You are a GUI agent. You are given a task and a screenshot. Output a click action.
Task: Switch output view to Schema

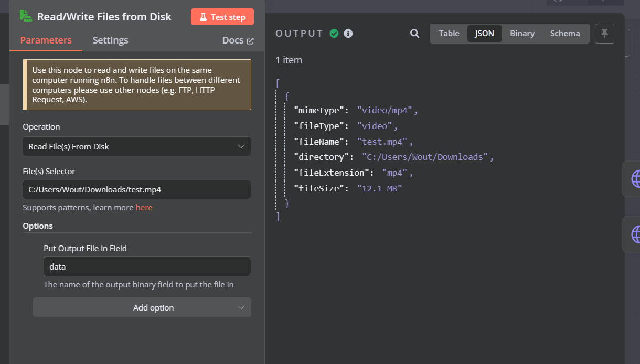pyautogui.click(x=565, y=34)
